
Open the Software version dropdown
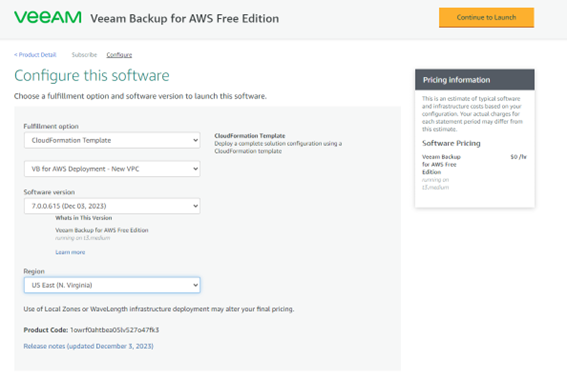point(112,206)
